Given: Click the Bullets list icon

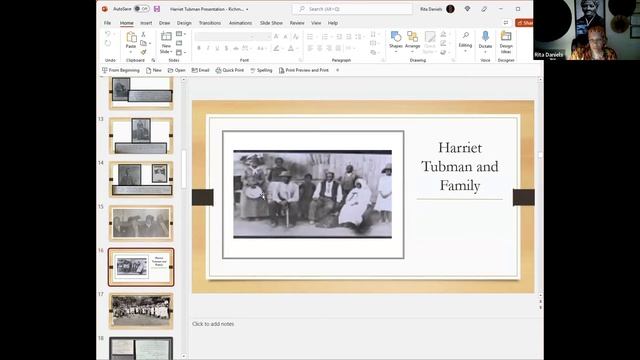Looking at the screenshot, I should pyautogui.click(x=310, y=37).
